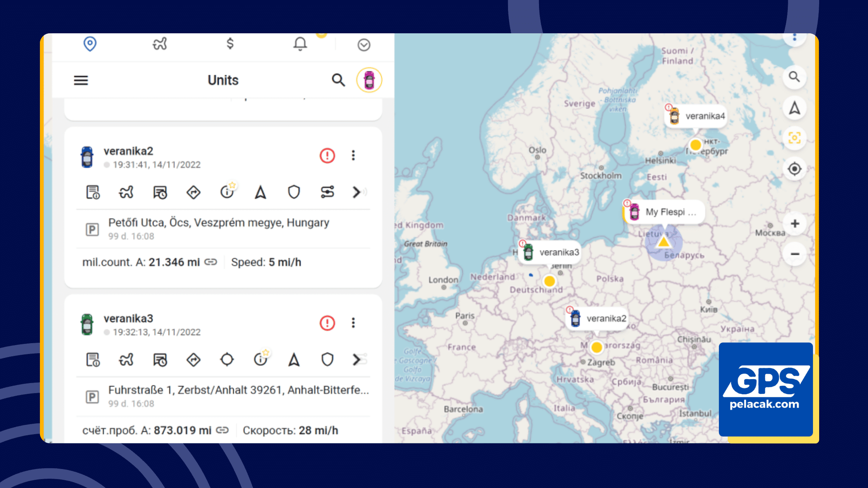Zoom in the map with plus
The height and width of the screenshot is (488, 868).
tap(795, 223)
